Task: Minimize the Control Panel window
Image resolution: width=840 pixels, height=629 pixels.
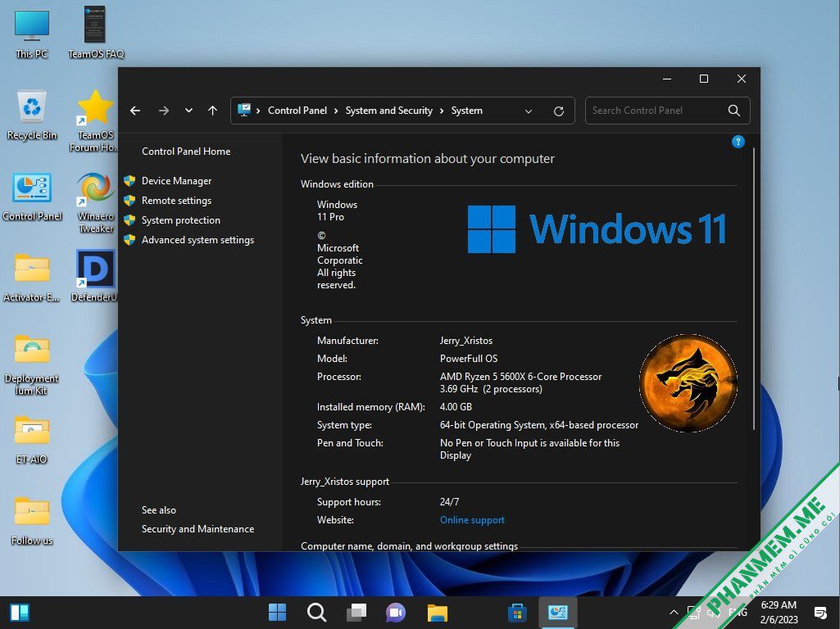Action: 667,79
